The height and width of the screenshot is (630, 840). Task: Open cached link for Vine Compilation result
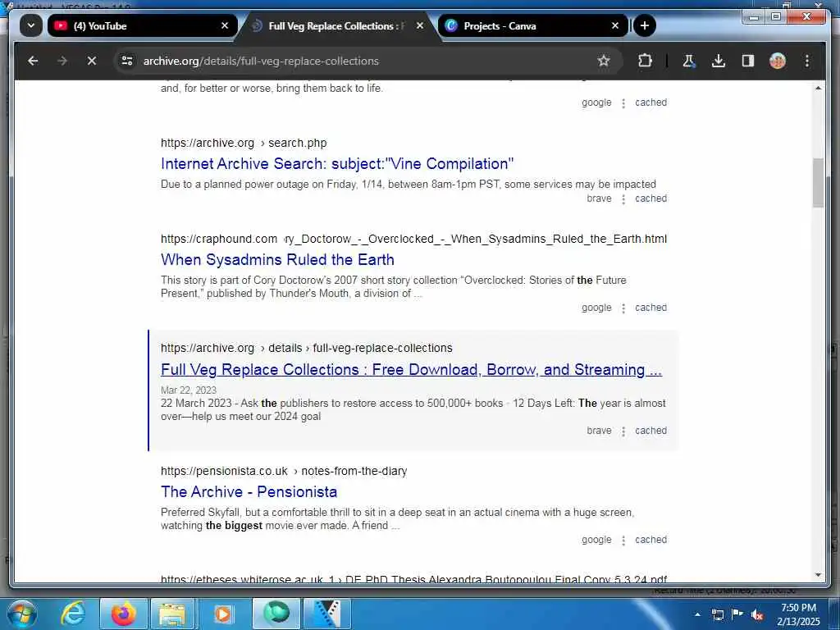pos(651,199)
